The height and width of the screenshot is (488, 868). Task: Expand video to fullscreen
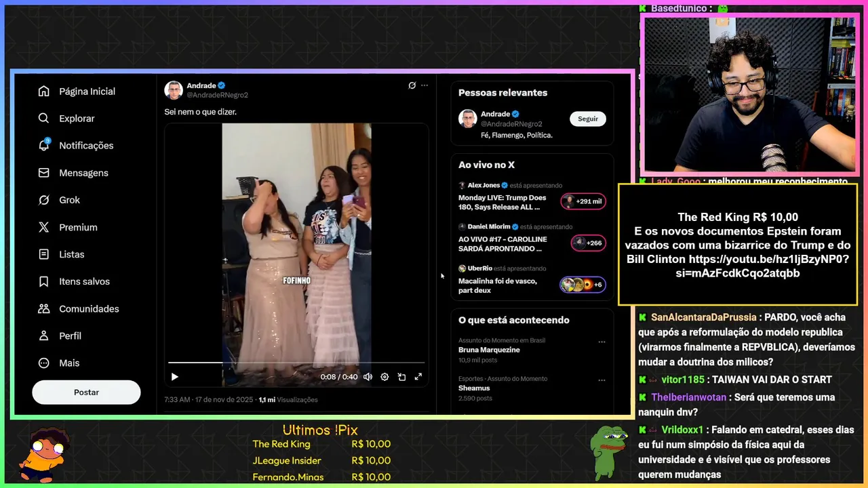point(418,377)
